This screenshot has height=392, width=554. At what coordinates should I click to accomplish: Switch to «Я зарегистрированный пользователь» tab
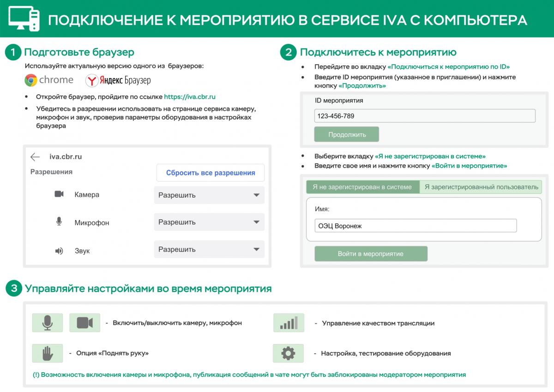click(x=481, y=187)
